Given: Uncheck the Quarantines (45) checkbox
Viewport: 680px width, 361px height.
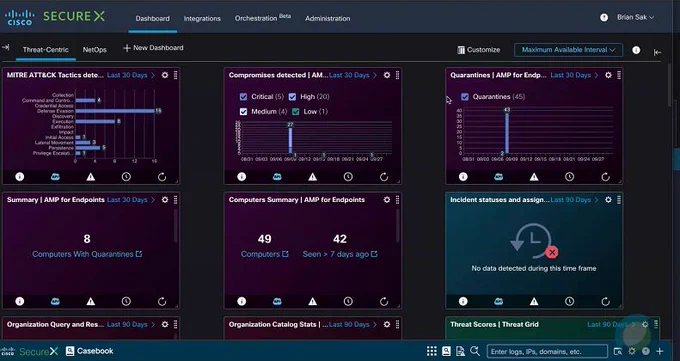Looking at the screenshot, I should pyautogui.click(x=465, y=96).
